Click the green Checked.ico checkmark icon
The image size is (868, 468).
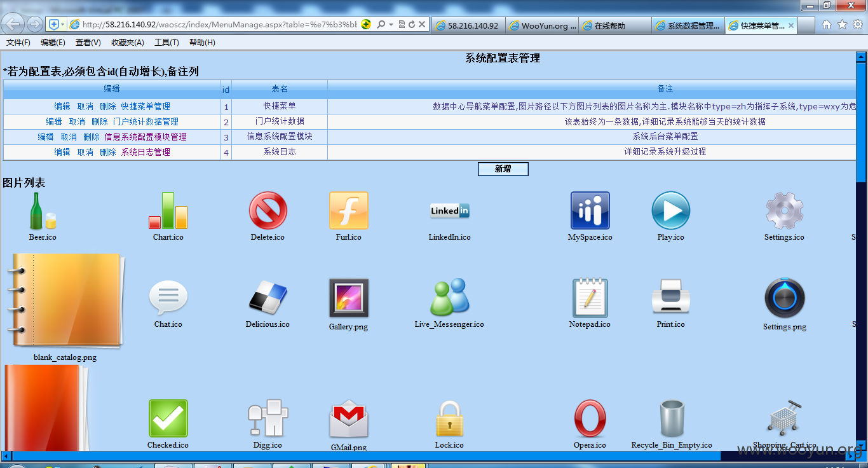pos(168,418)
